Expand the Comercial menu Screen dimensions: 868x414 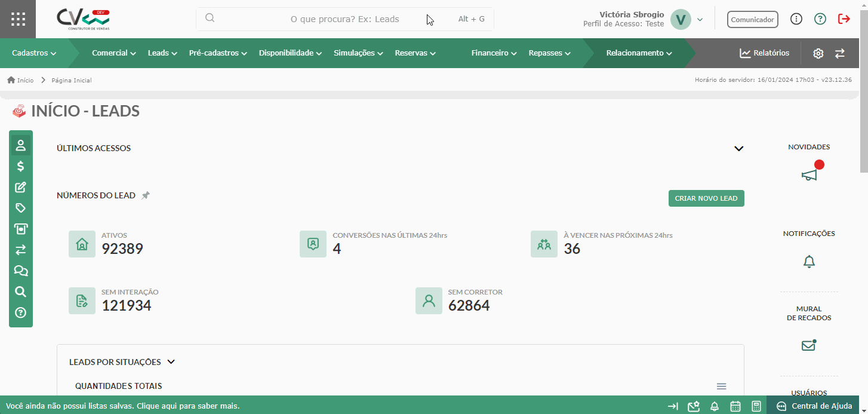(x=114, y=53)
